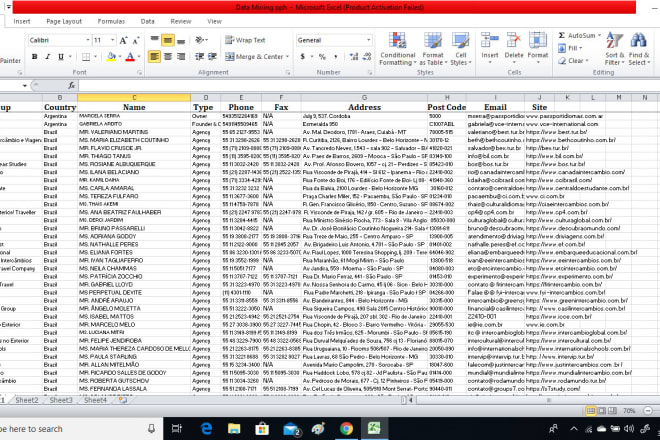660x440 pixels.
Task: Toggle align text right
Action: [x=181, y=56]
